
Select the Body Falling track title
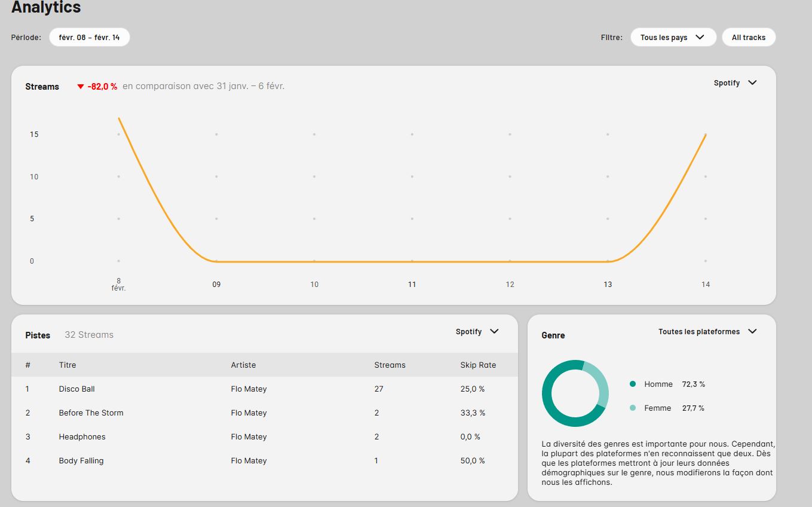click(81, 461)
